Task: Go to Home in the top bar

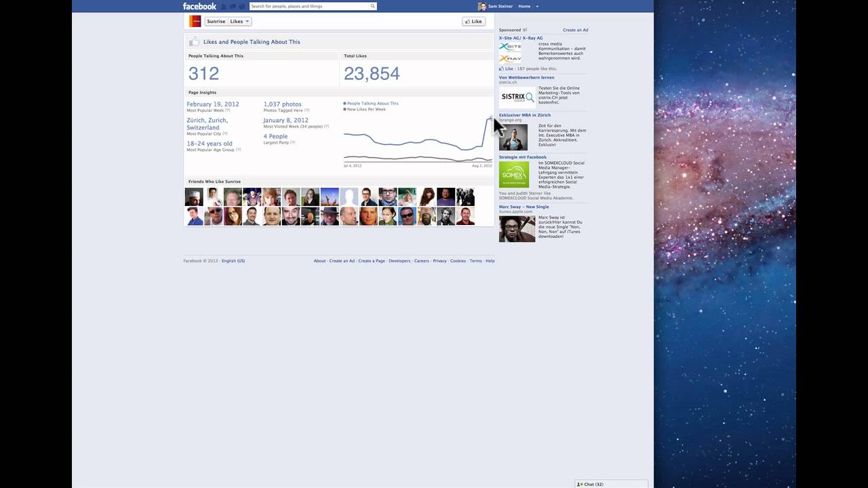Action: [x=524, y=6]
